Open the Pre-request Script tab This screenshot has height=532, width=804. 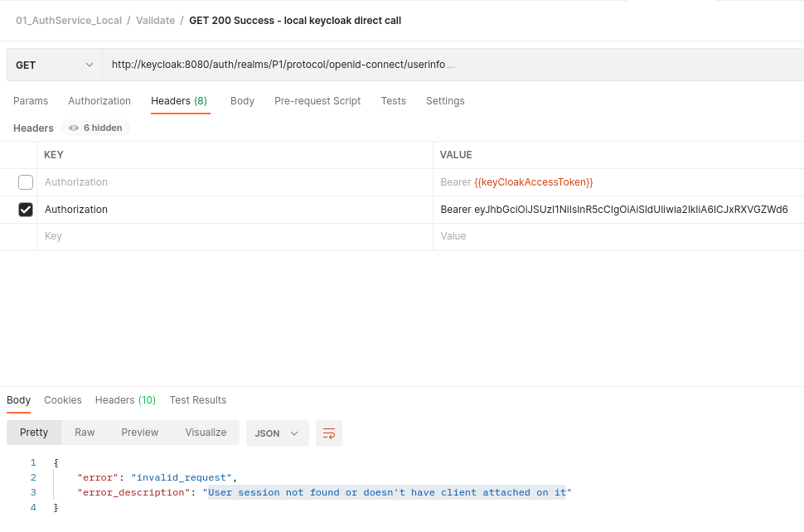tap(317, 100)
